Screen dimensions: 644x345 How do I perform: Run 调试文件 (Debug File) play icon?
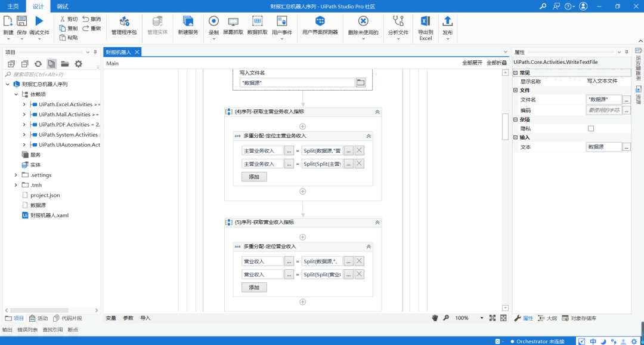39,21
